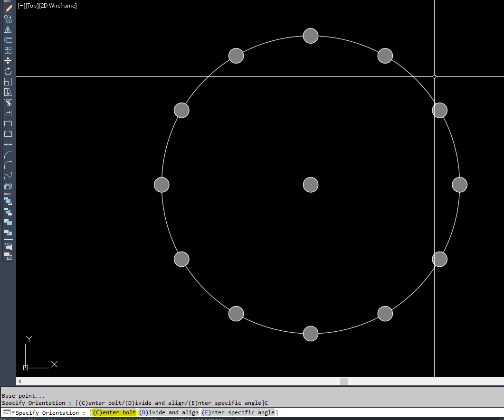Screen dimensions: 504x420
Task: Choose the Trim scissors tool
Action: [x=8, y=103]
